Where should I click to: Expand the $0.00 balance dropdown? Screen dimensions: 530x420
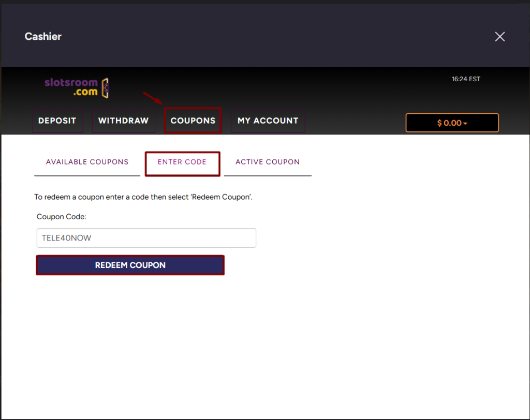(x=451, y=123)
